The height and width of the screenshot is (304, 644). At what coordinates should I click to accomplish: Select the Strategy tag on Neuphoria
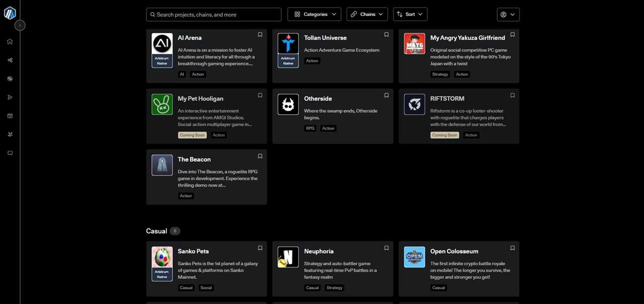(334, 288)
